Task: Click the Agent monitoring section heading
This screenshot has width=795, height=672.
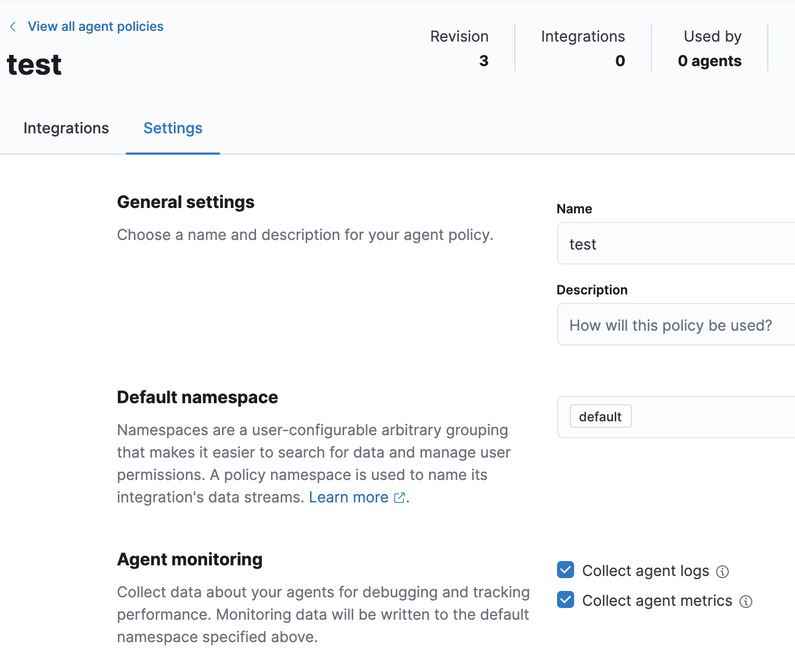Action: (x=189, y=559)
